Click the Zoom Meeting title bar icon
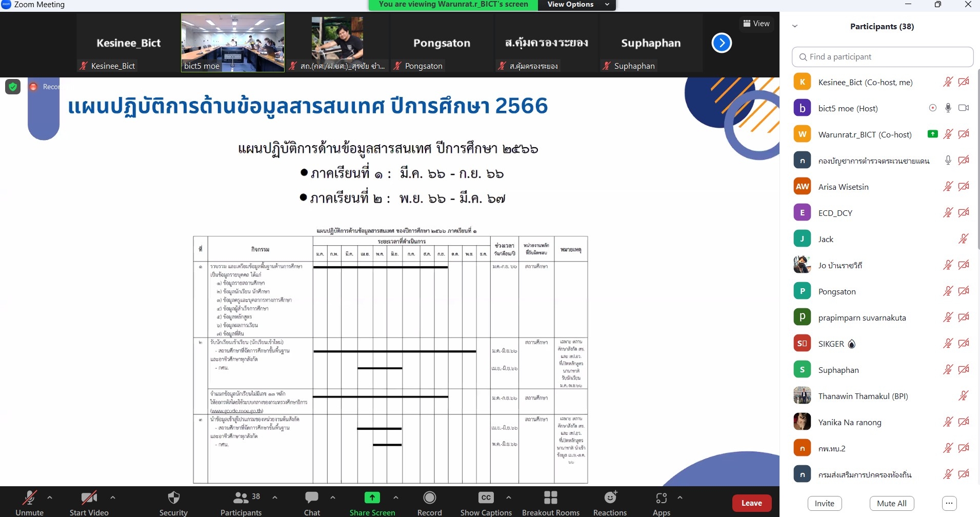Image resolution: width=980 pixels, height=517 pixels. (x=6, y=4)
